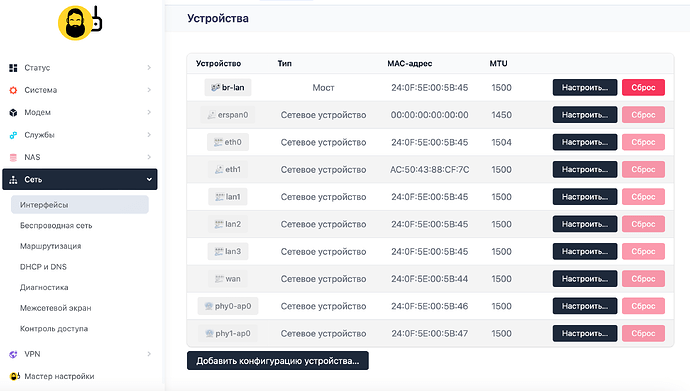
Task: Click Настроить for lan3
Action: pyautogui.click(x=585, y=252)
